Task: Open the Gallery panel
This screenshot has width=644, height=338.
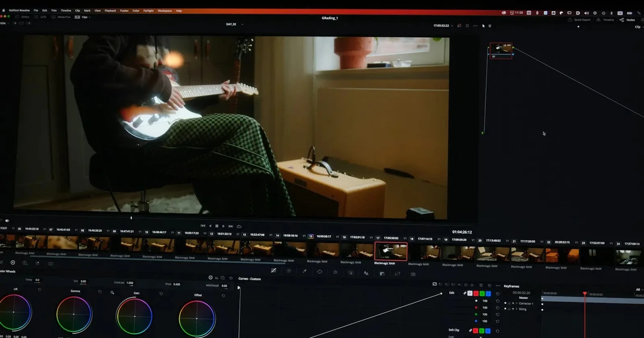Action: coord(25,17)
